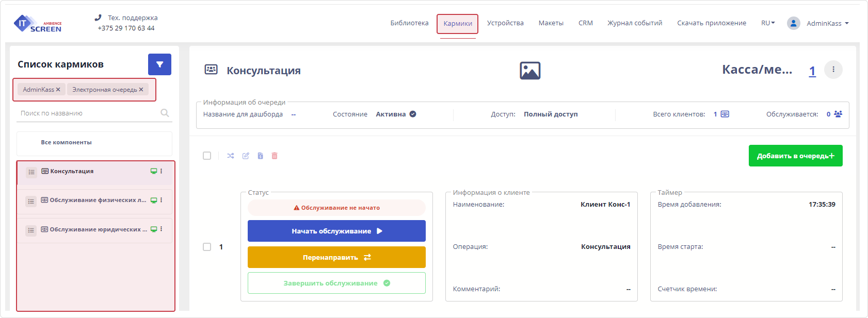Screen dimensions: 868x318
Task: Click green monitor icon for Обслуживание юридических
Action: pos(153,229)
